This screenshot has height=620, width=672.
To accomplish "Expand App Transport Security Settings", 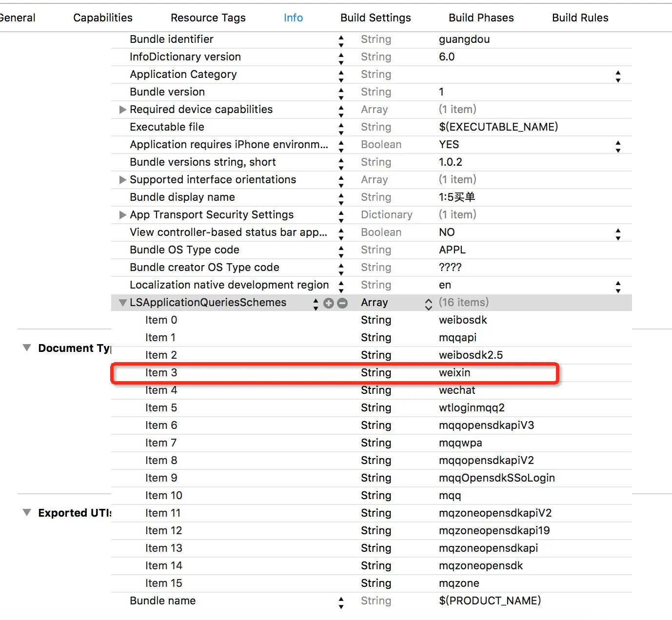I will pyautogui.click(x=123, y=215).
